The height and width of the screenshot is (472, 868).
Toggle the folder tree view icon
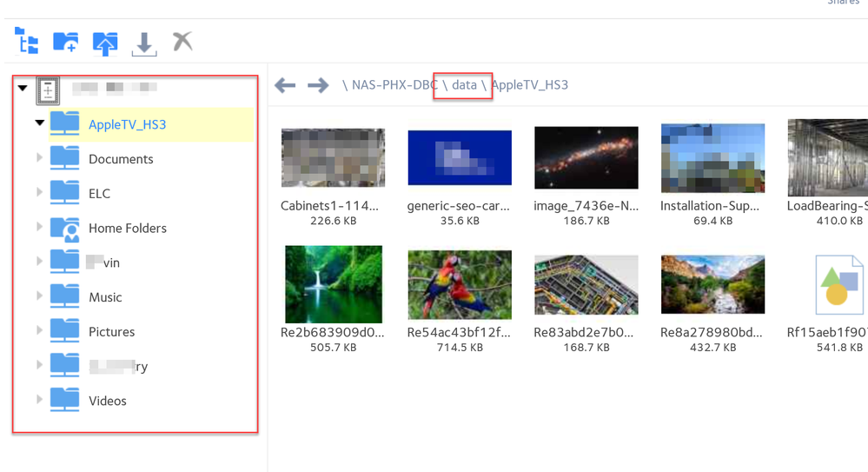(26, 41)
